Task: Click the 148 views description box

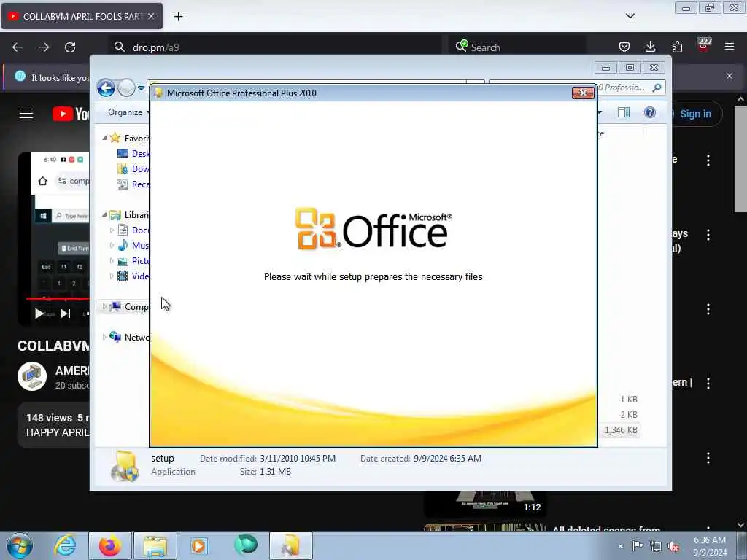Action: [54, 425]
